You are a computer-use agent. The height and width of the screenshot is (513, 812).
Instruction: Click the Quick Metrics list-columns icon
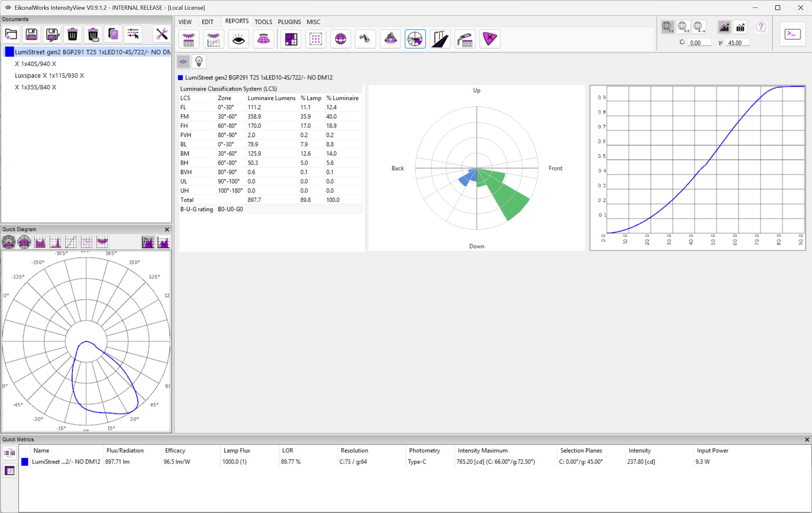[10, 453]
